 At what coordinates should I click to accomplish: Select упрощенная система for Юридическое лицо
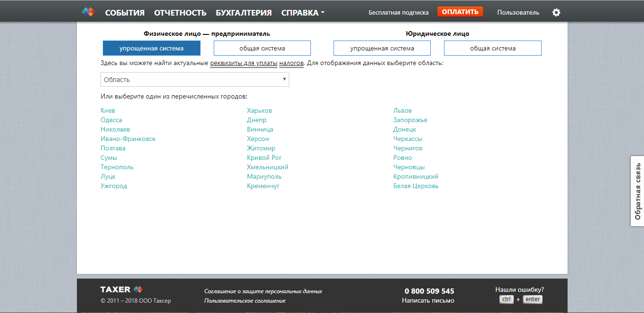pyautogui.click(x=382, y=48)
